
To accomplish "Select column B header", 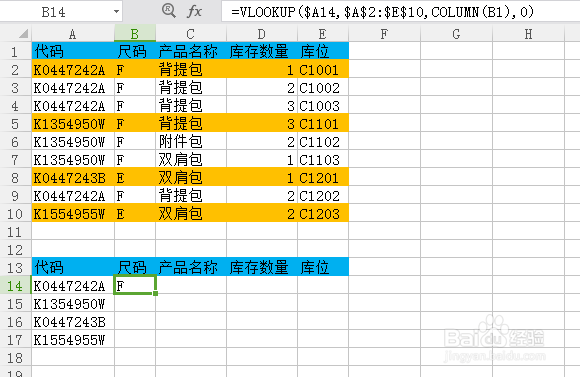I will click(x=135, y=34).
